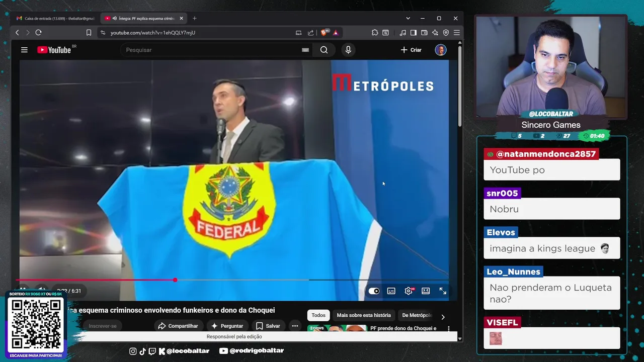This screenshot has width=644, height=362.
Task: View site information icon beside the URL
Action: click(x=103, y=33)
